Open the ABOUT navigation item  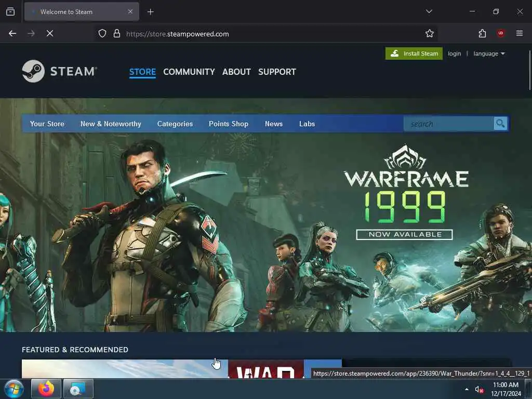point(236,72)
